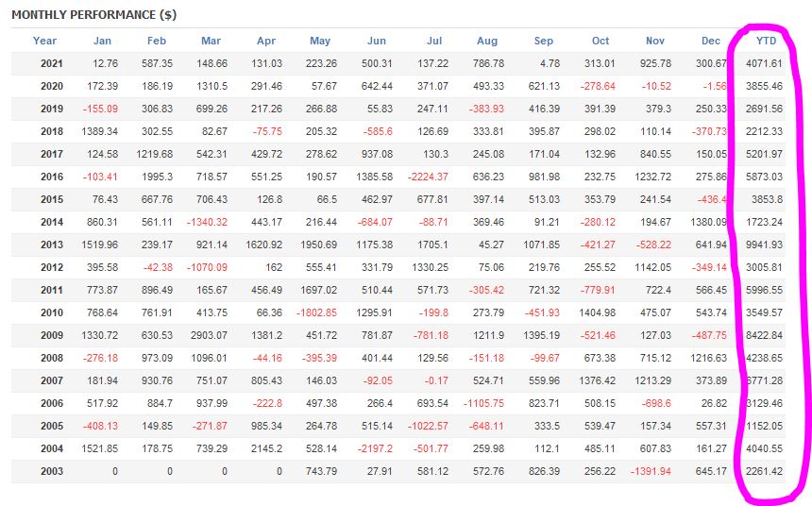Viewport: 812px width, 506px height.
Task: Click the Jan column header
Action: [102, 41]
